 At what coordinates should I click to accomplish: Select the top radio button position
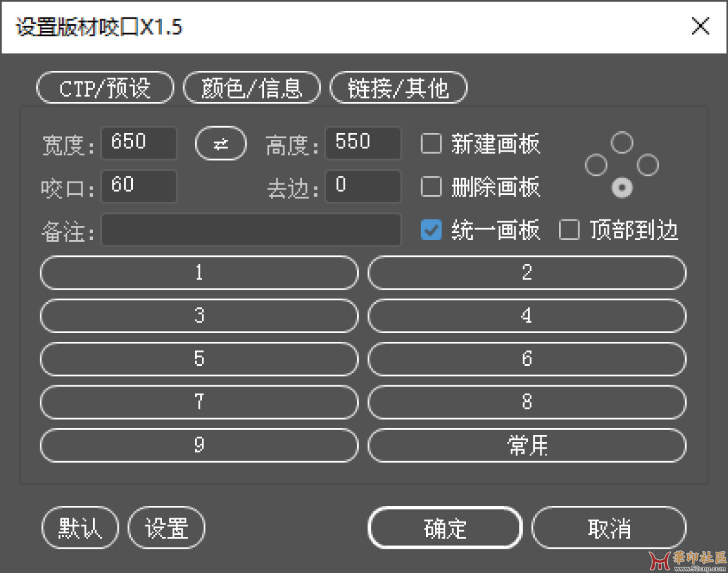(622, 143)
